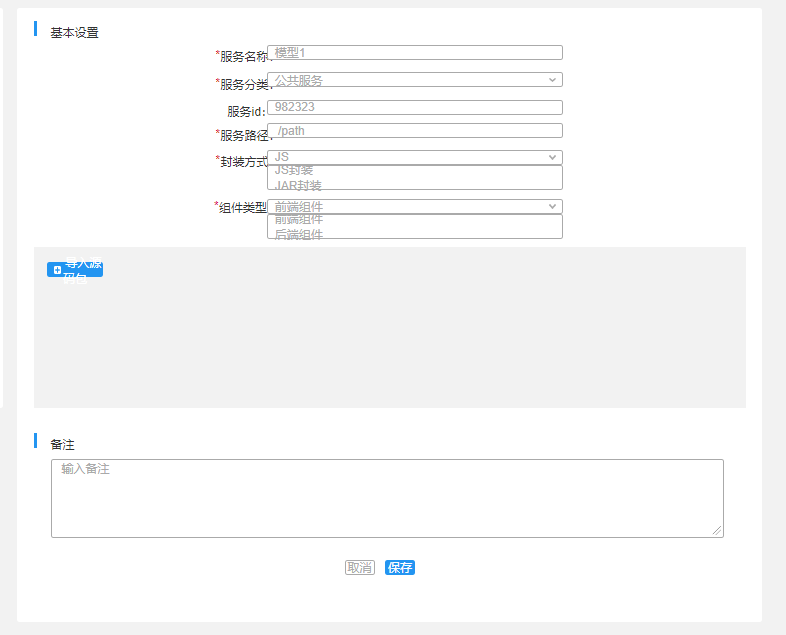Click the 公共服务 select box text

[x=299, y=80]
